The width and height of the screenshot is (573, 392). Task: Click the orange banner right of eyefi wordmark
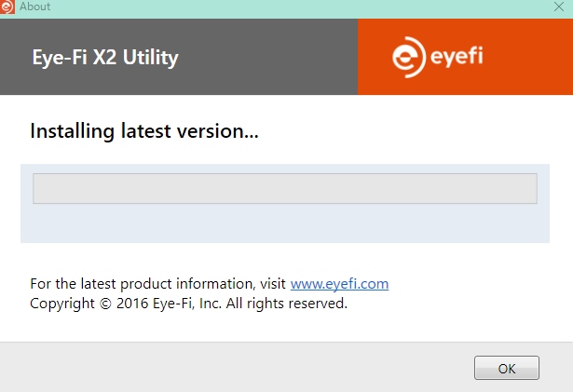click(531, 58)
